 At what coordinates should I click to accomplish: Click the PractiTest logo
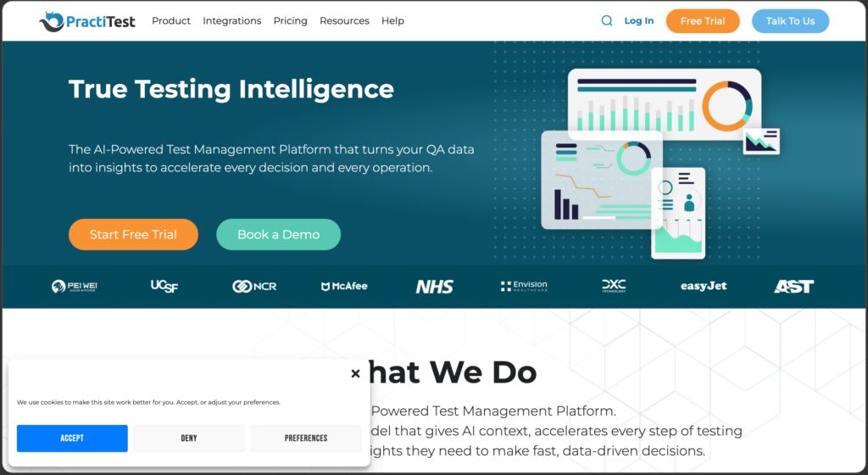tap(87, 21)
